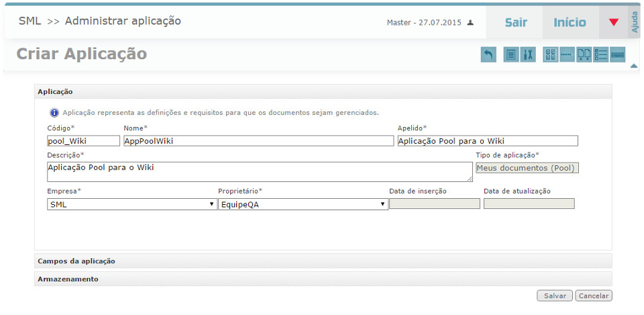Click Sair to log out
Screen dimensions: 644x315
516,22
